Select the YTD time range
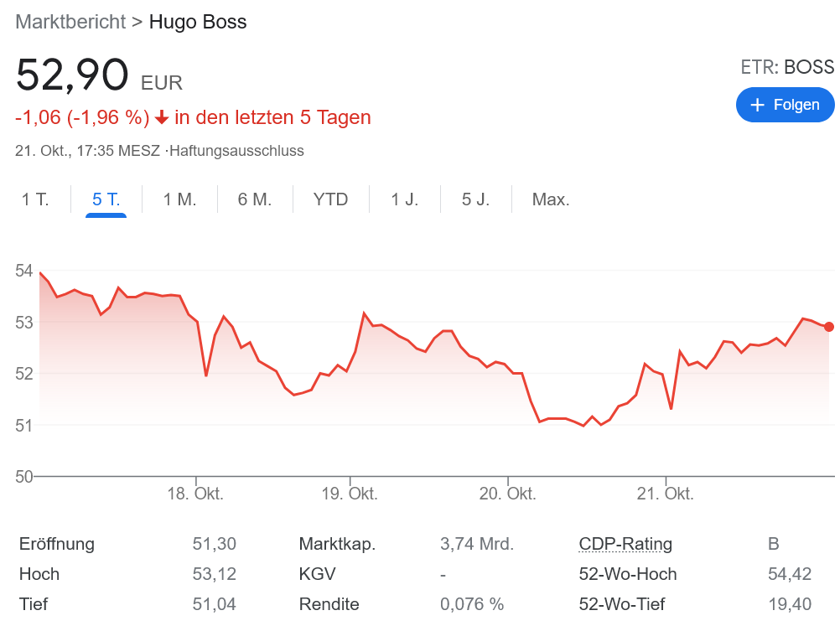Screen dimensions: 840x626 pos(330,199)
